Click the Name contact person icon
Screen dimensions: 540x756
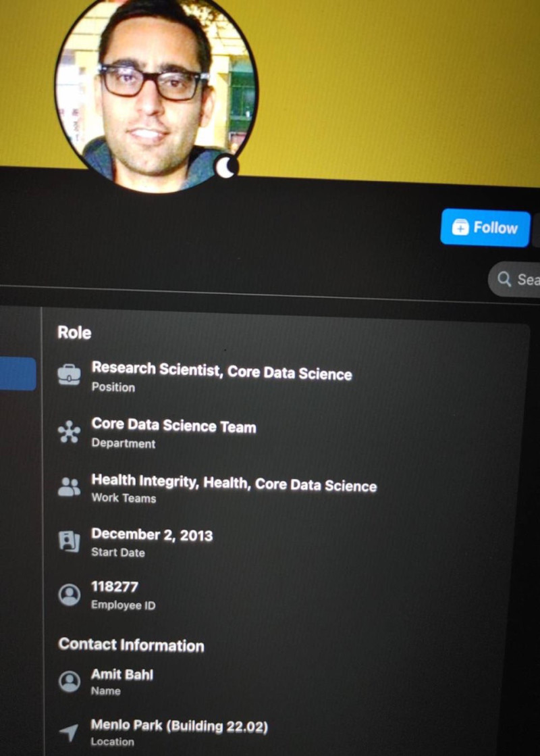click(70, 681)
